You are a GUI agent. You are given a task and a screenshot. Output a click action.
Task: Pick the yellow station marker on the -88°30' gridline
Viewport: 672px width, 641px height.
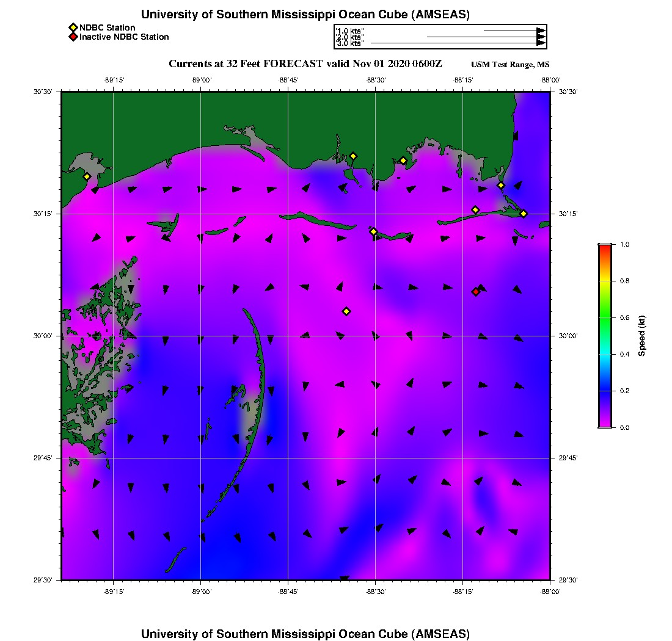tap(374, 231)
